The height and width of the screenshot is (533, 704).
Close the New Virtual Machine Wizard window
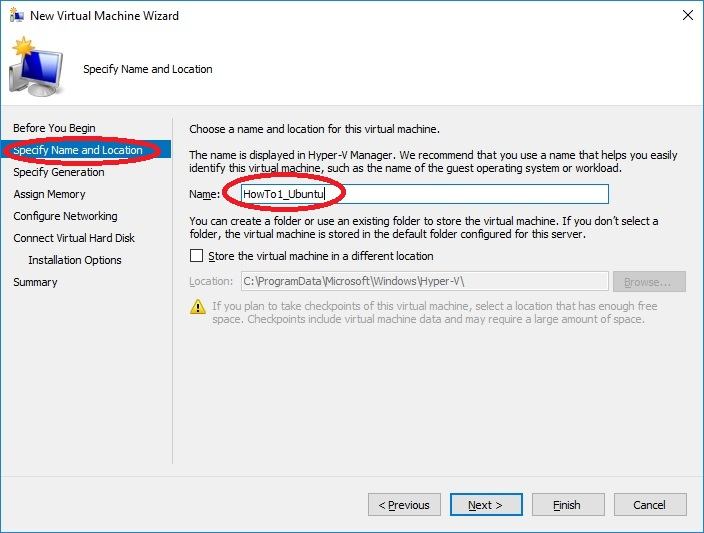687,15
